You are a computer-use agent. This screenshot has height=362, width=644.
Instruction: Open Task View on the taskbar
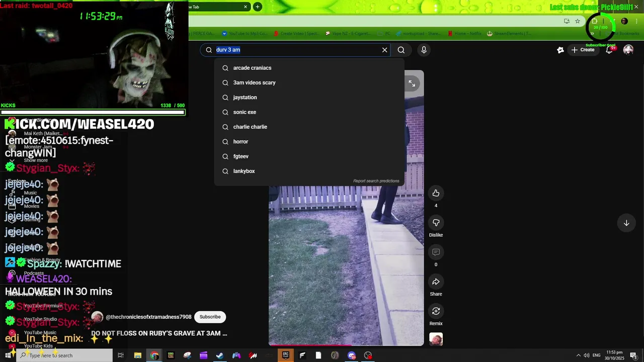[121, 355]
